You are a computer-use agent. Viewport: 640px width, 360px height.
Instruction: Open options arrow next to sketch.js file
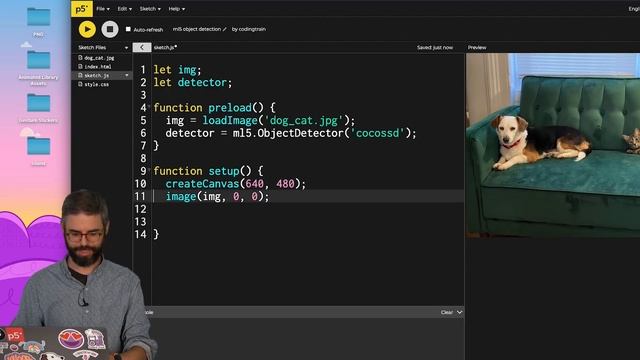(x=127, y=76)
